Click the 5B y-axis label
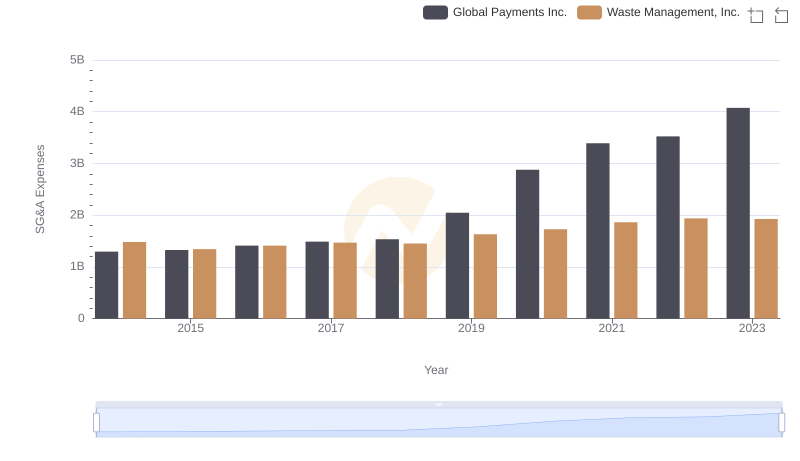The image size is (800, 461). pos(77,60)
